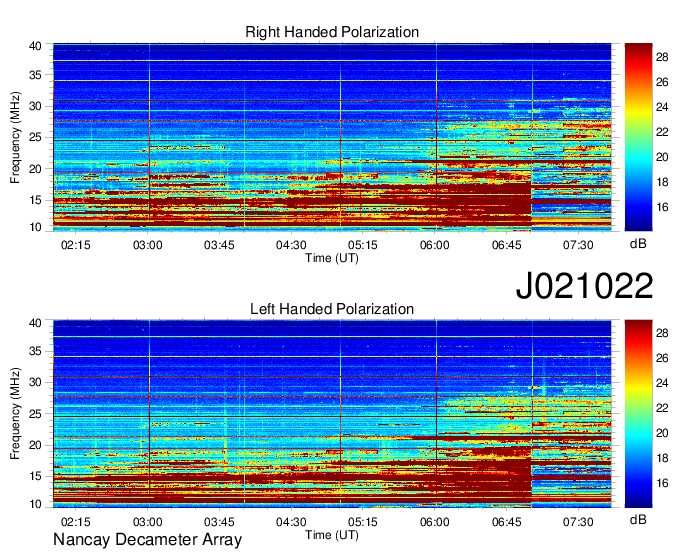Viewport: 680px width, 552px height.
Task: Click the 06:00 time tick under upper plot
Action: tap(435, 245)
